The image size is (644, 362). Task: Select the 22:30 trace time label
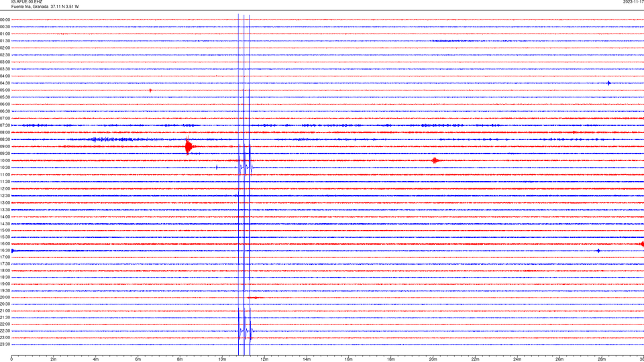5,331
